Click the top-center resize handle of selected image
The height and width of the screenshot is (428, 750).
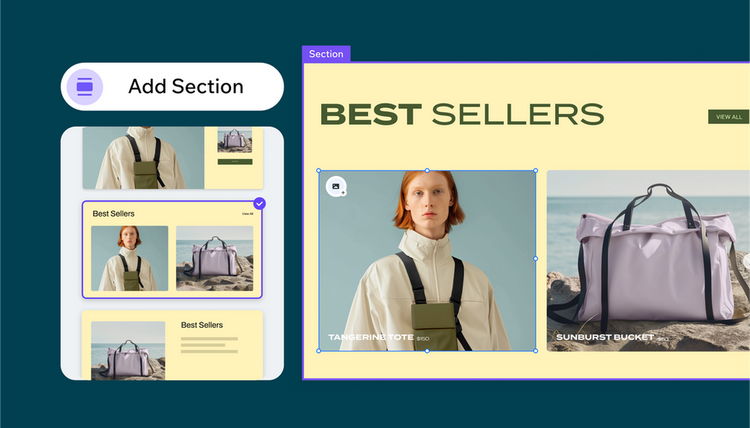click(428, 170)
